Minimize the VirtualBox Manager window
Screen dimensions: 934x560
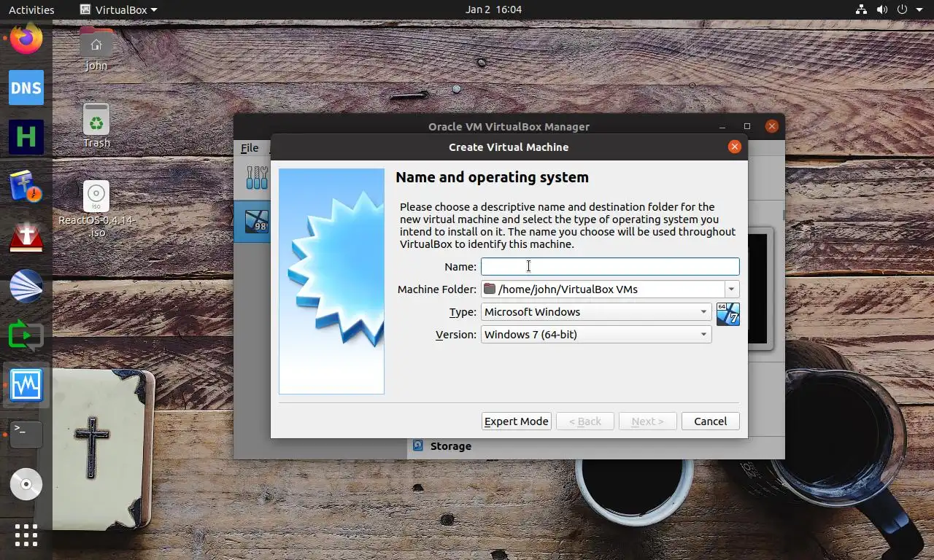[722, 126]
